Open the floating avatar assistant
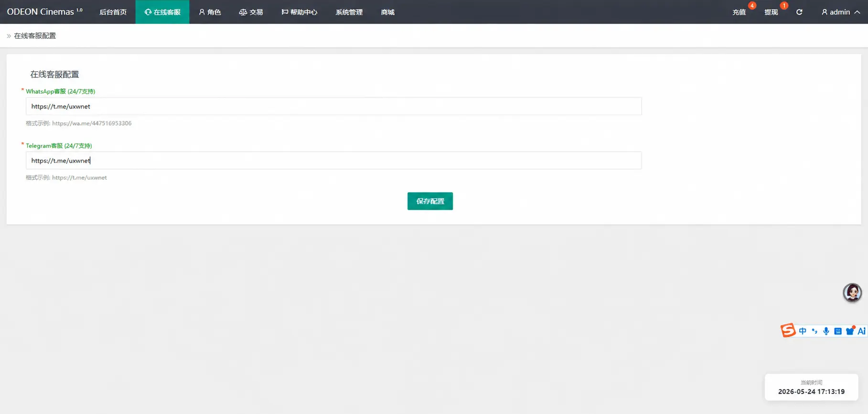The height and width of the screenshot is (414, 868). 852,293
